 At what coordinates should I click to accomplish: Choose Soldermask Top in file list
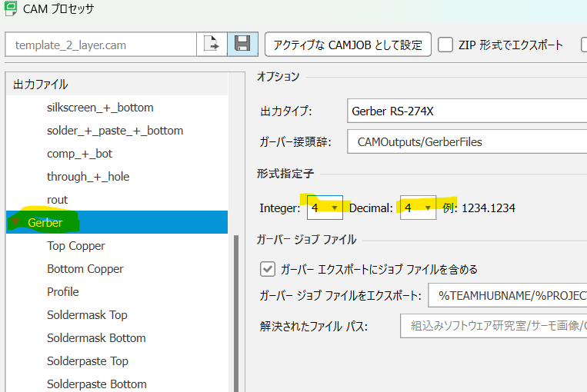87,315
